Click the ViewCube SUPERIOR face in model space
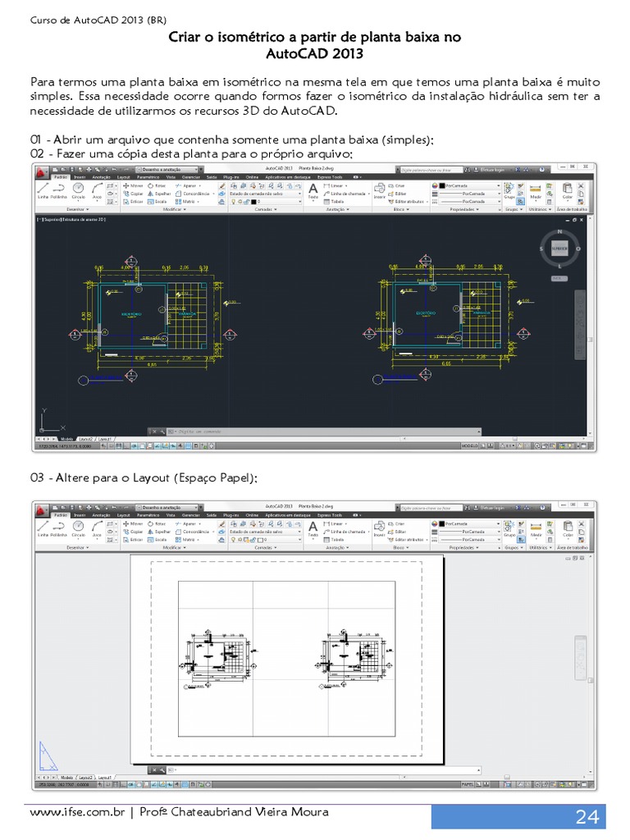 click(x=559, y=249)
